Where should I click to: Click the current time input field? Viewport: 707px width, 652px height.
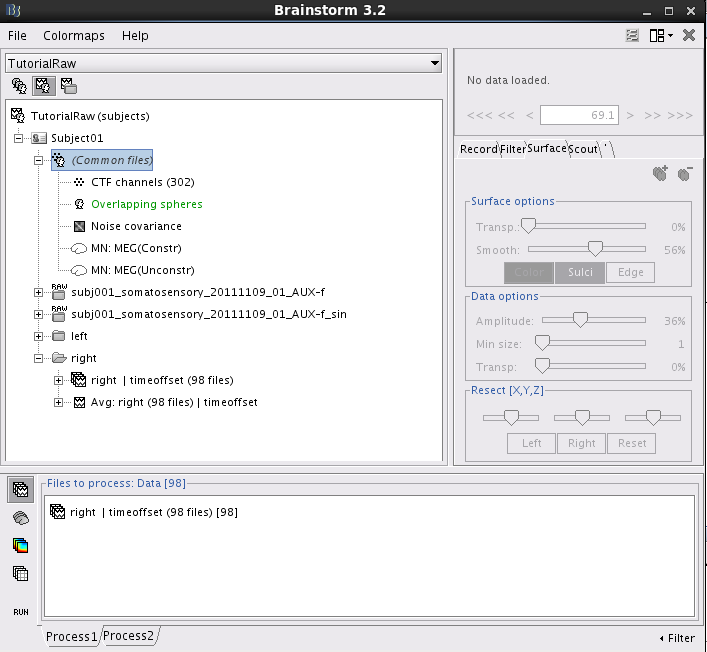pos(580,115)
